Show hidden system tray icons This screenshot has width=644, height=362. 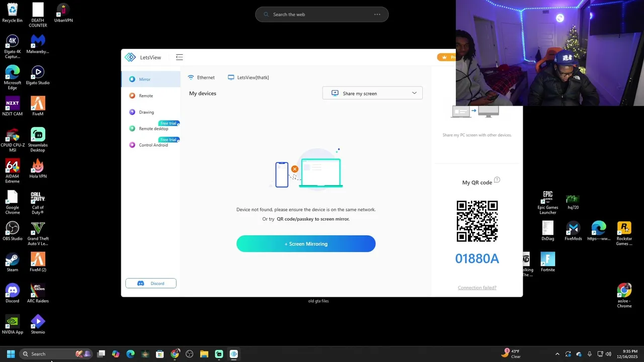pos(557,354)
